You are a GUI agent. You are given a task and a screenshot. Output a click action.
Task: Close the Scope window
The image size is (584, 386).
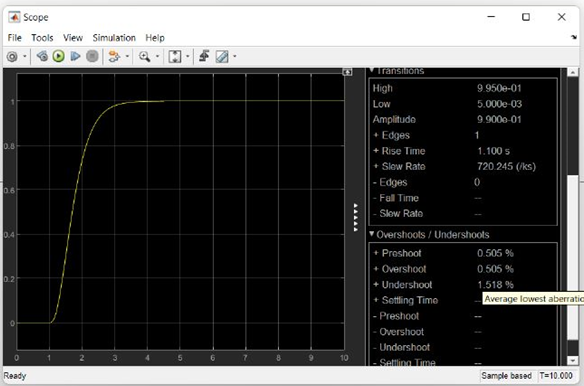click(x=561, y=17)
